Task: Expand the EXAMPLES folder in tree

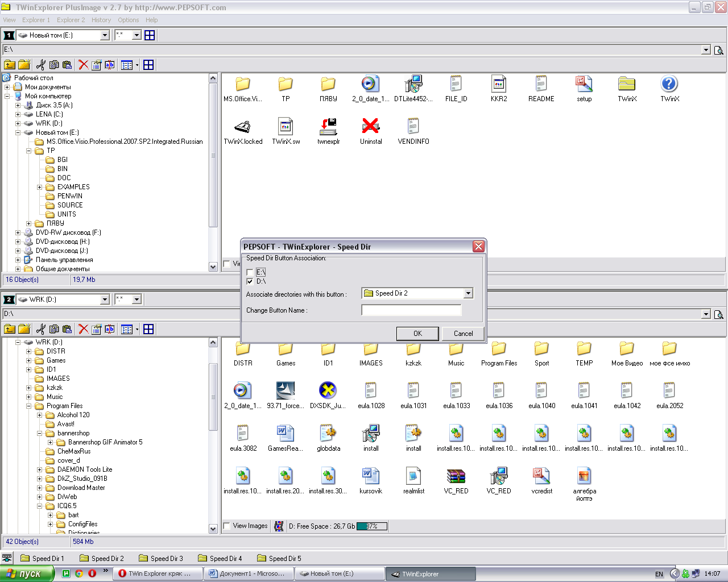Action: pyautogui.click(x=40, y=187)
